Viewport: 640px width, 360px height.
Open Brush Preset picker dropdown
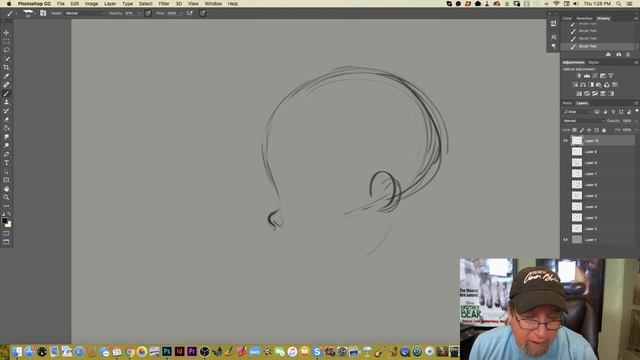point(28,13)
